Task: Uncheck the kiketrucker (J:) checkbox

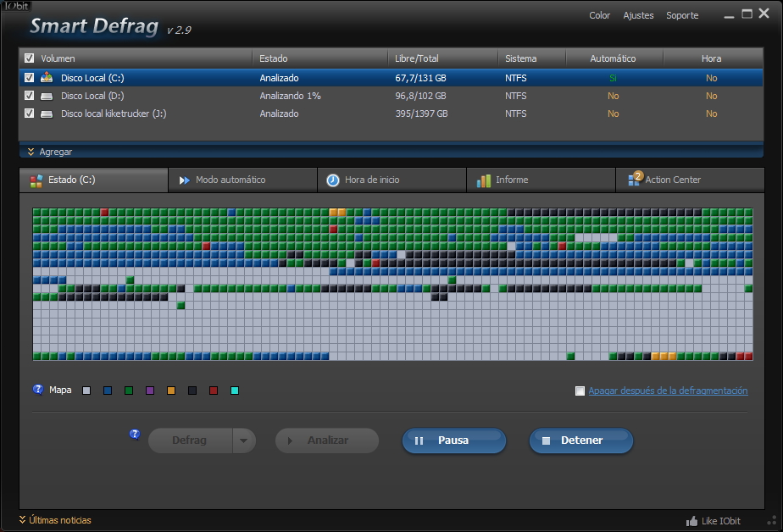Action: (x=30, y=114)
